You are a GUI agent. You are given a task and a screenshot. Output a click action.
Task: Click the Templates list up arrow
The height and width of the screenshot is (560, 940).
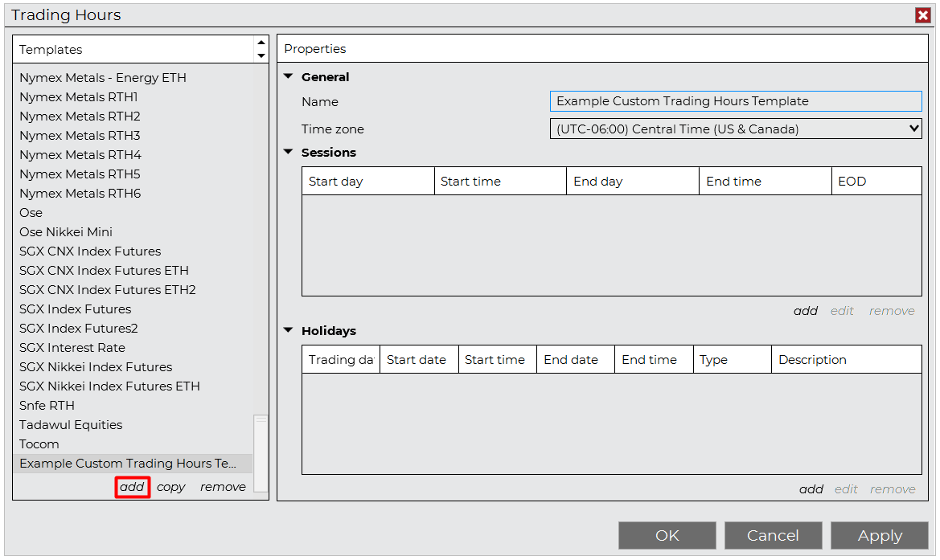261,43
